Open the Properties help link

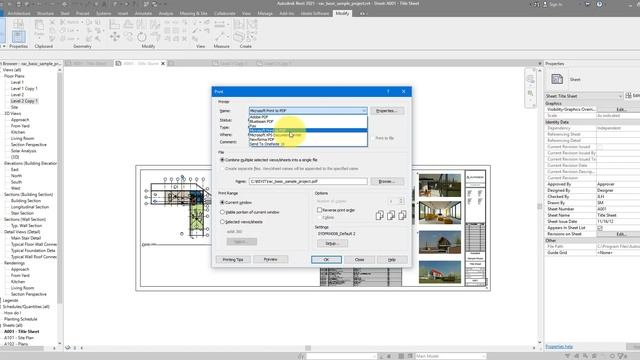click(x=559, y=347)
